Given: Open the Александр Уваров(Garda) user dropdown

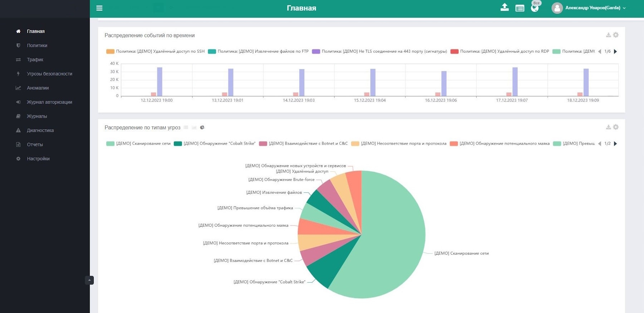Looking at the screenshot, I should point(595,8).
